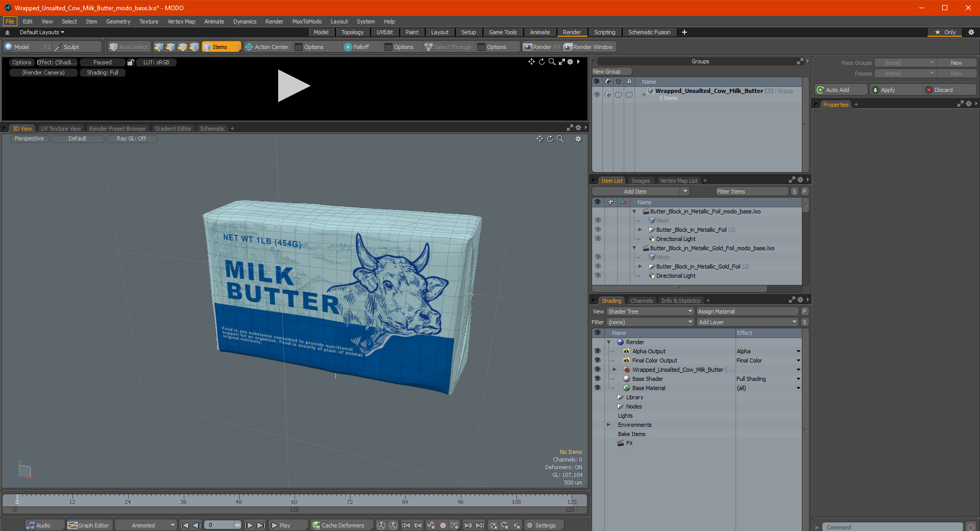This screenshot has width=980, height=531.
Task: Open Add Layer dropdown
Action: coord(747,322)
